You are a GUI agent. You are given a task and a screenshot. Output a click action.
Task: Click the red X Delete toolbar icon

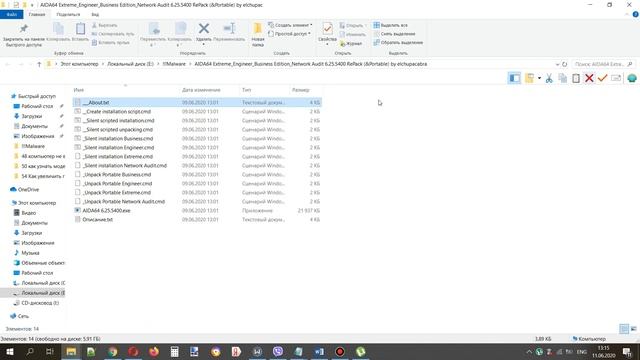tap(589, 78)
